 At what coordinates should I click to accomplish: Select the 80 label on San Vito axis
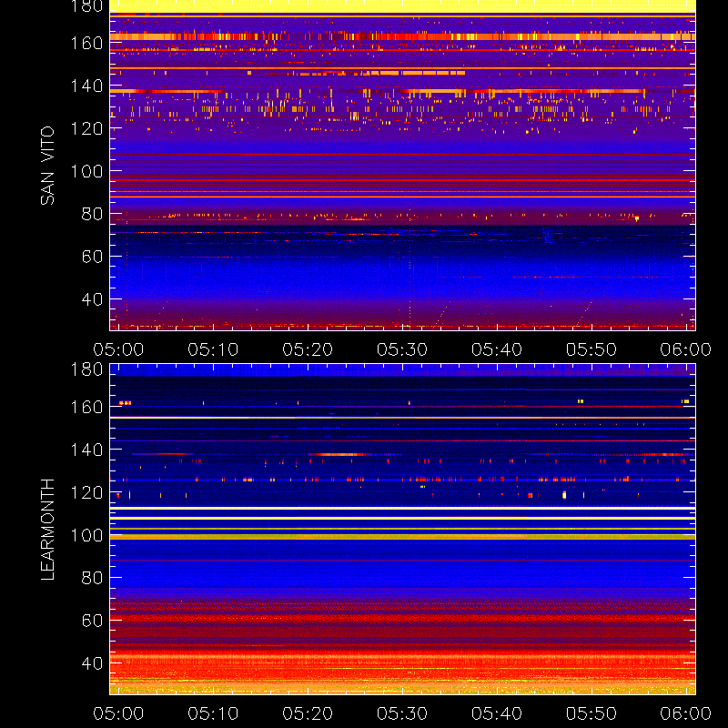pyautogui.click(x=92, y=214)
